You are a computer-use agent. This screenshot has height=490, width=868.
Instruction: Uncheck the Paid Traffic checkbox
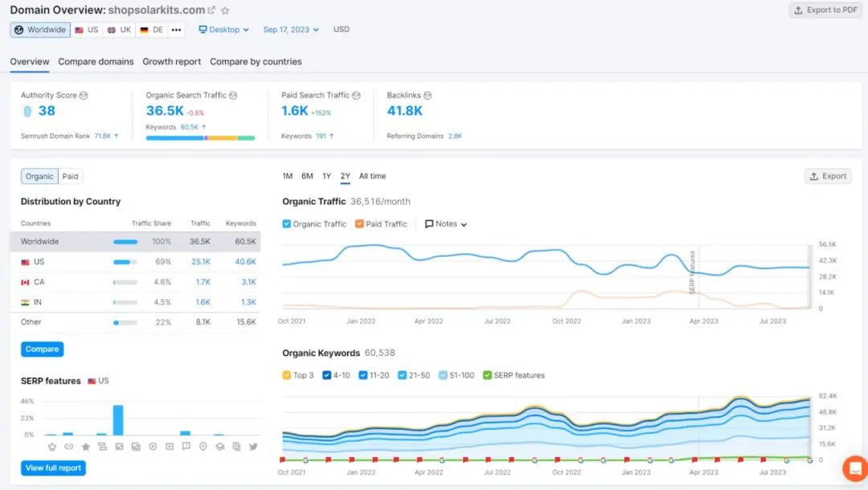click(359, 224)
